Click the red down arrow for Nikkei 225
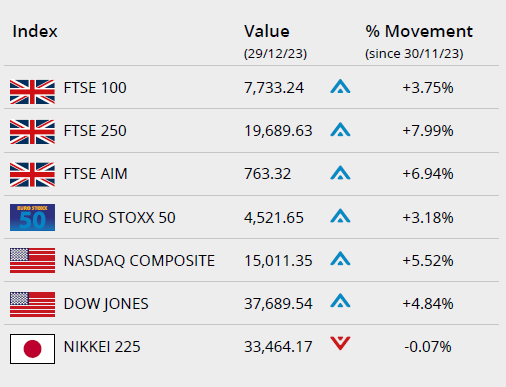This screenshot has height=387, width=506. click(x=340, y=343)
